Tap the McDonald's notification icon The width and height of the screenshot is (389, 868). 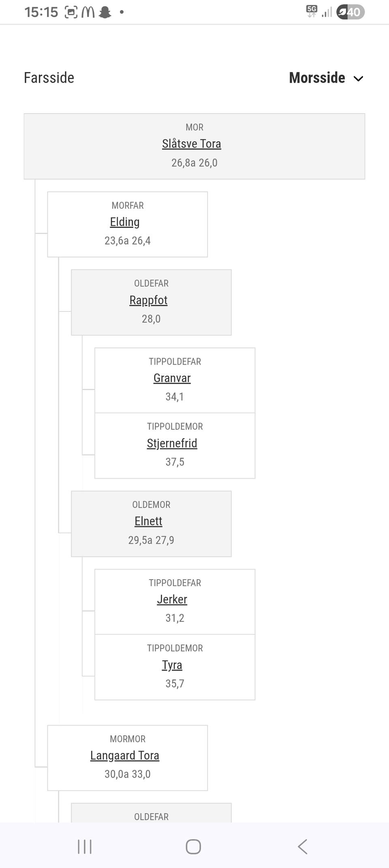click(88, 12)
